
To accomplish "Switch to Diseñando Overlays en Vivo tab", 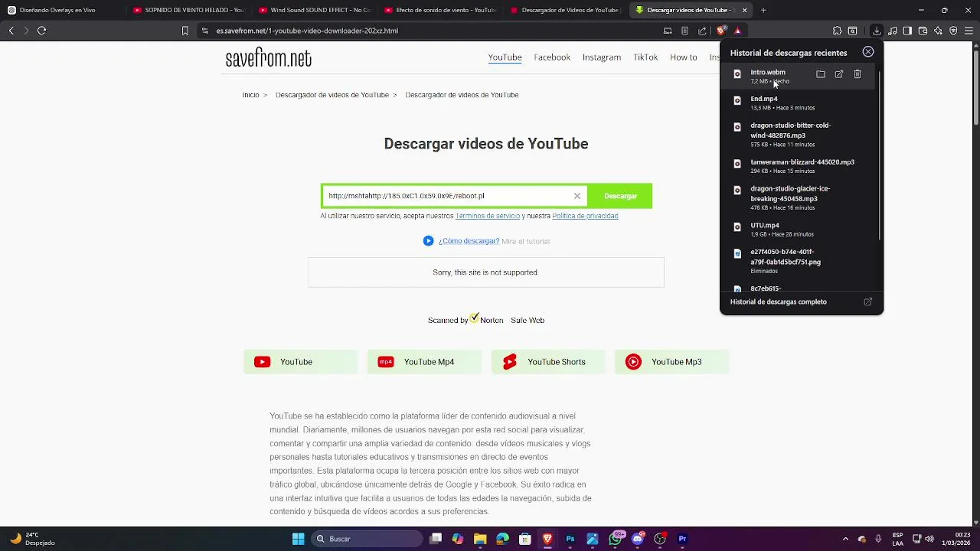I will click(x=61, y=10).
